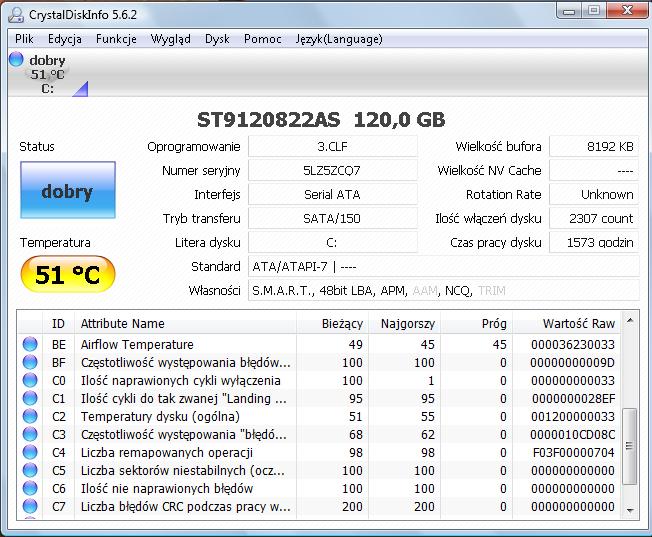
Task: Click the empty NV Cache size field
Action: click(x=594, y=171)
